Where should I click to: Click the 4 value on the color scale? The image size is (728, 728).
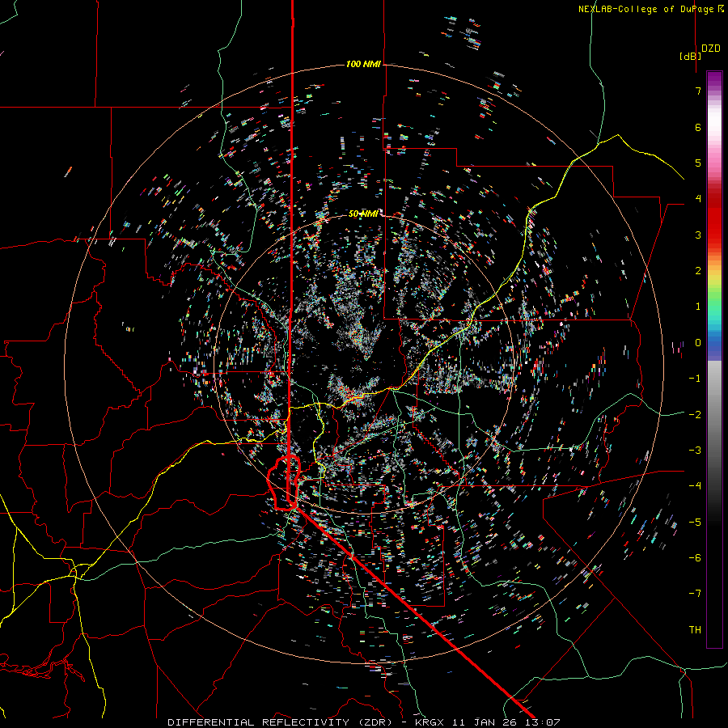pos(698,199)
